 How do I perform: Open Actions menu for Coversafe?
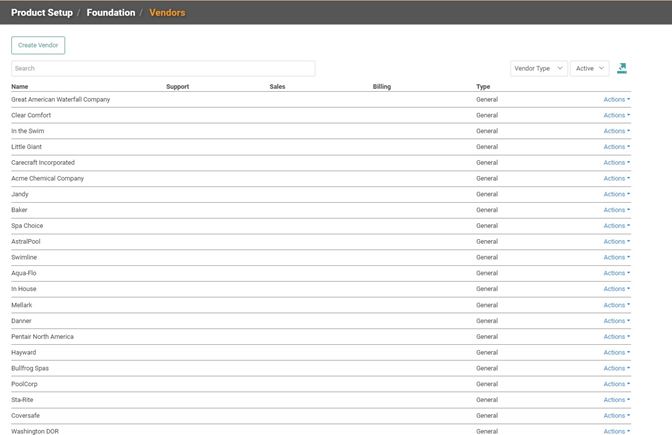(x=617, y=416)
